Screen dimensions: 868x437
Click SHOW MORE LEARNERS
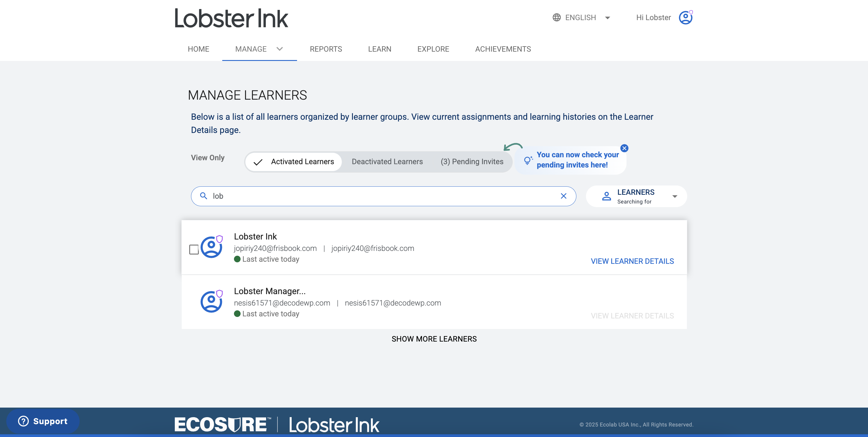(x=434, y=339)
